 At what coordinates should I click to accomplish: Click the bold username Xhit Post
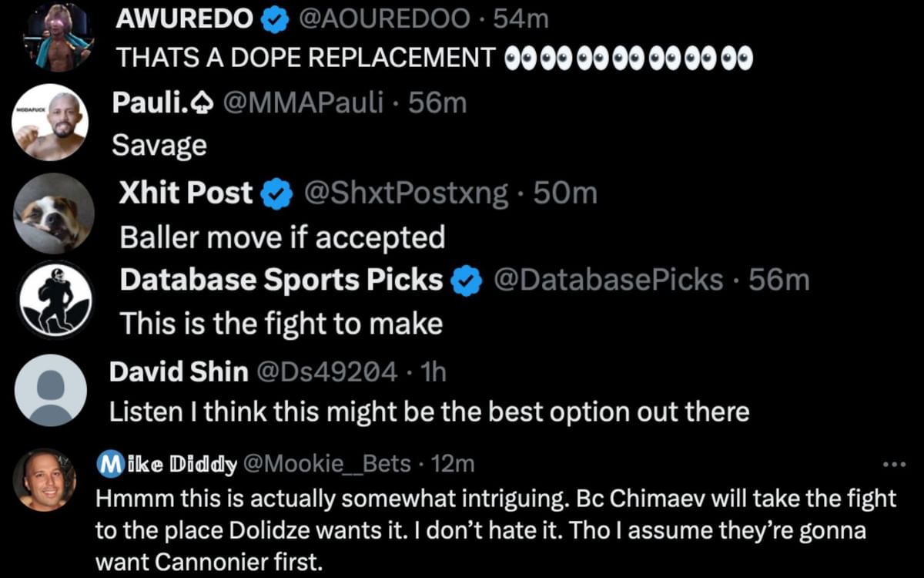coord(185,193)
